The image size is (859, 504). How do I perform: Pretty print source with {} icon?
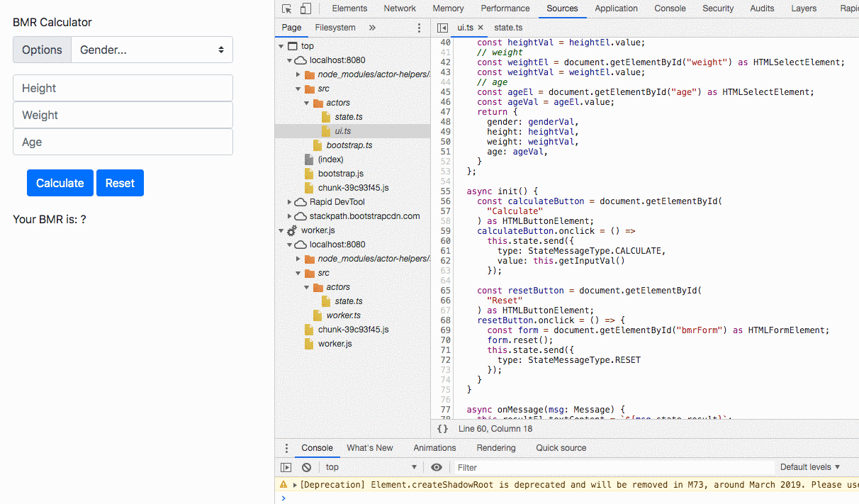coord(443,428)
